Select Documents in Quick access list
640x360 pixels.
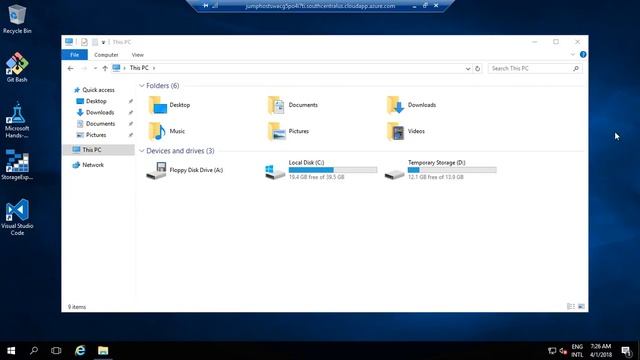click(x=96, y=124)
